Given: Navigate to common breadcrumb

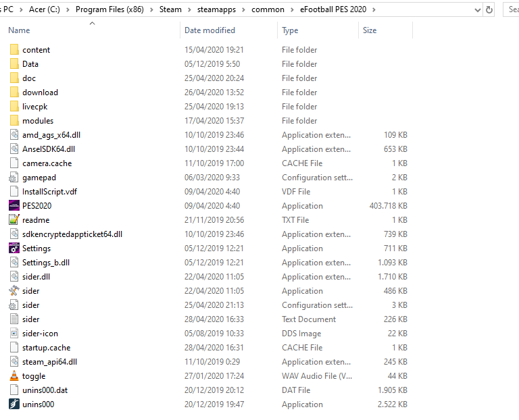Looking at the screenshot, I should (268, 9).
